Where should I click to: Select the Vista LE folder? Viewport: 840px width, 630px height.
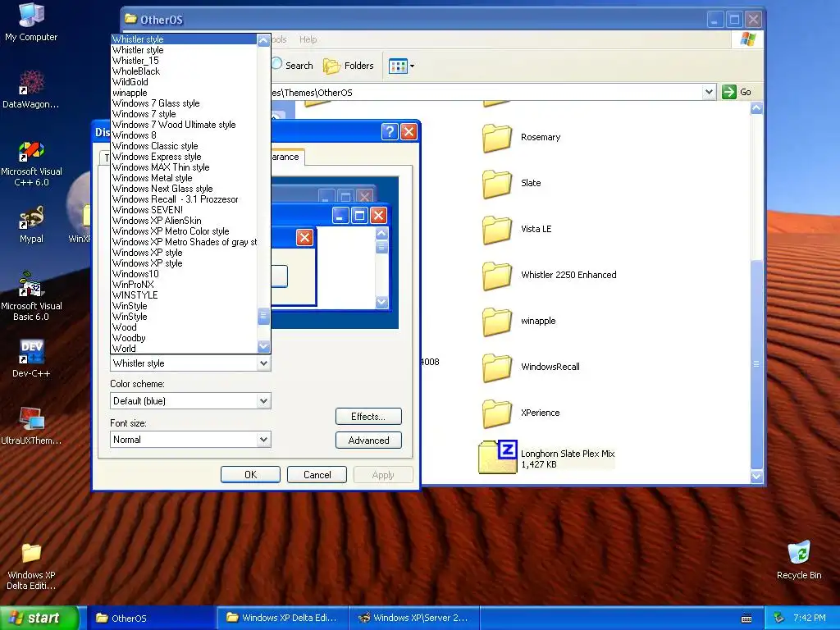click(x=517, y=230)
